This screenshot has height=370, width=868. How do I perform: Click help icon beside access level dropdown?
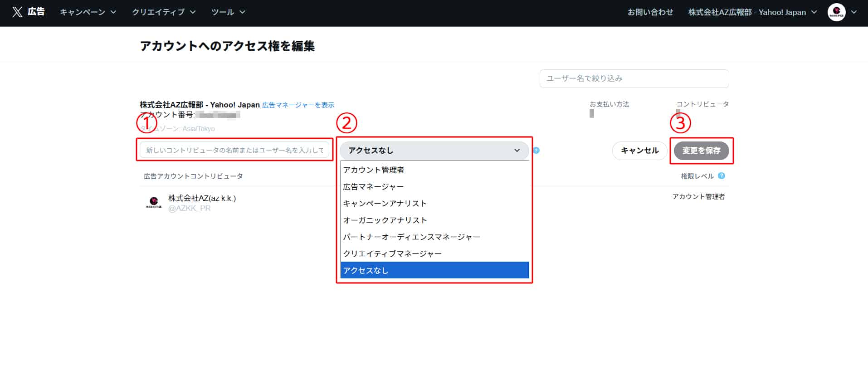click(536, 151)
